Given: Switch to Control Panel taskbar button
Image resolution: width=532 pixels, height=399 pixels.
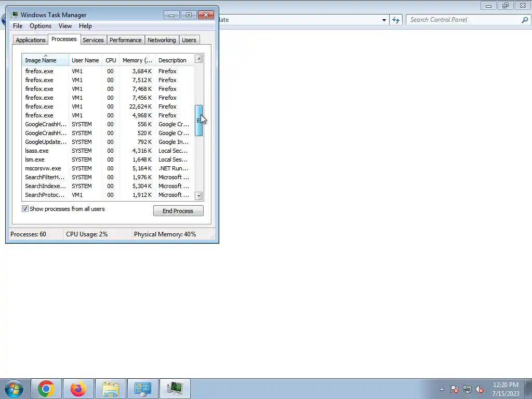Looking at the screenshot, I should click(142, 389).
